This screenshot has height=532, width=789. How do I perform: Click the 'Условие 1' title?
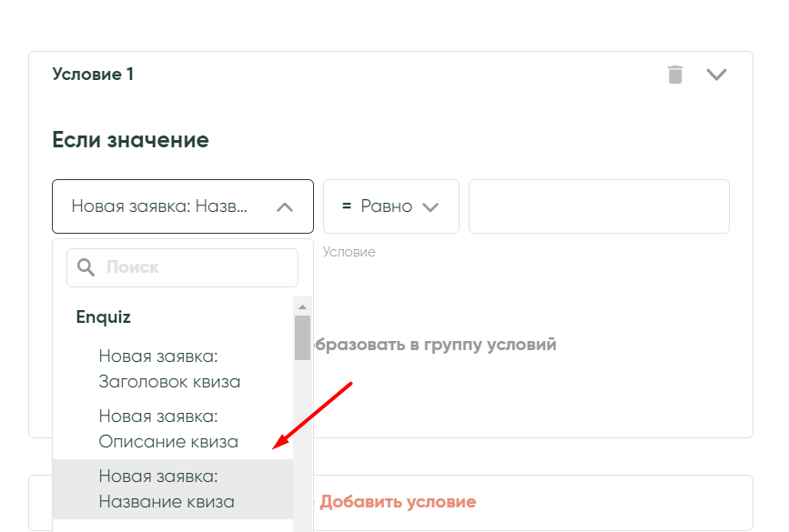(x=93, y=75)
